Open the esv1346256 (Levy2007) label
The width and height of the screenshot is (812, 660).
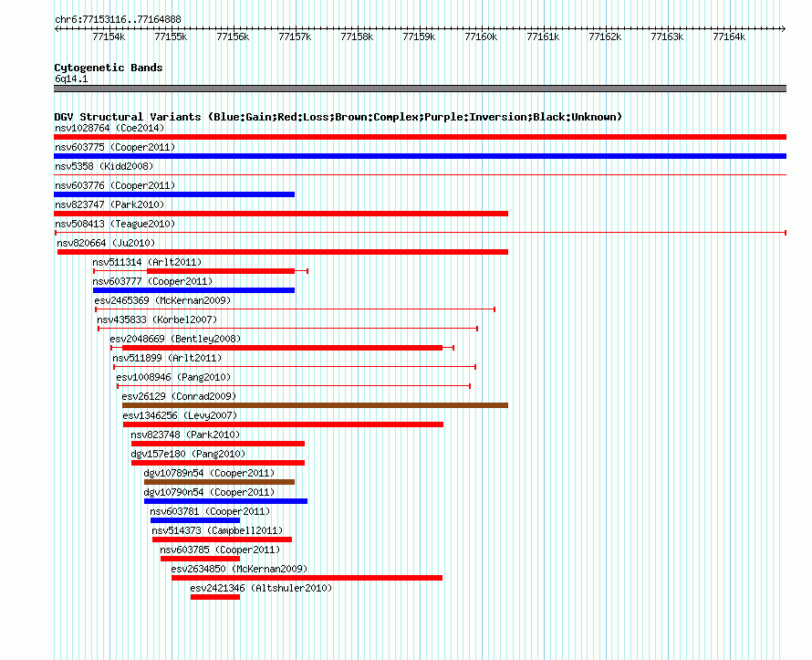click(x=180, y=415)
